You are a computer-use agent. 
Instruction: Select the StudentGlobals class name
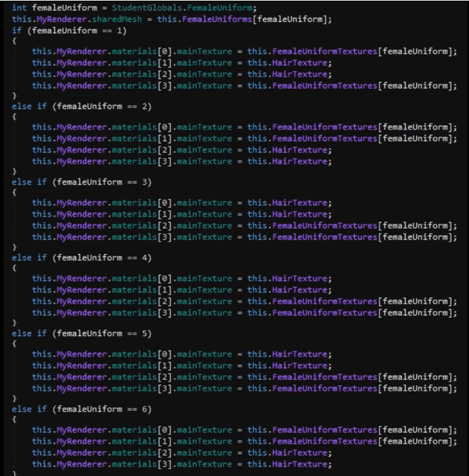(147, 7)
